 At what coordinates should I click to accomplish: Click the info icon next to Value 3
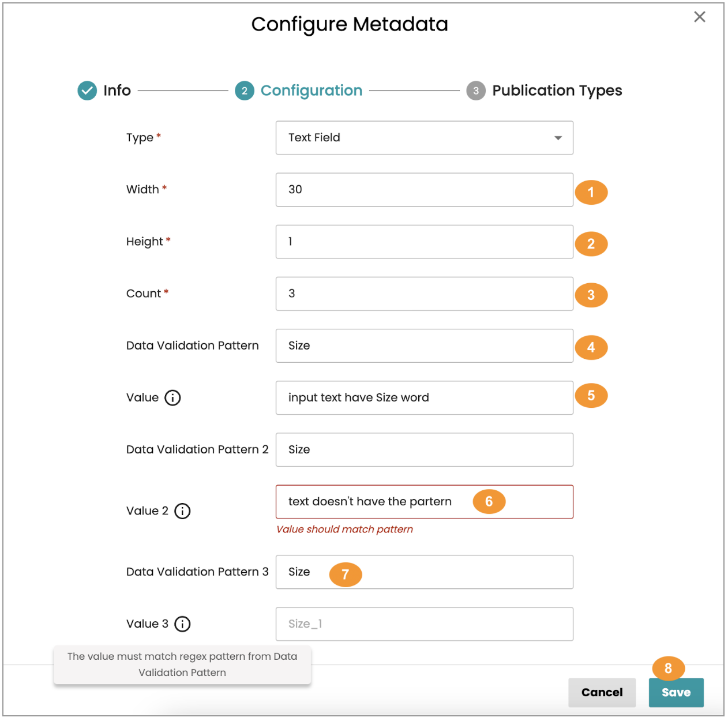pos(182,624)
